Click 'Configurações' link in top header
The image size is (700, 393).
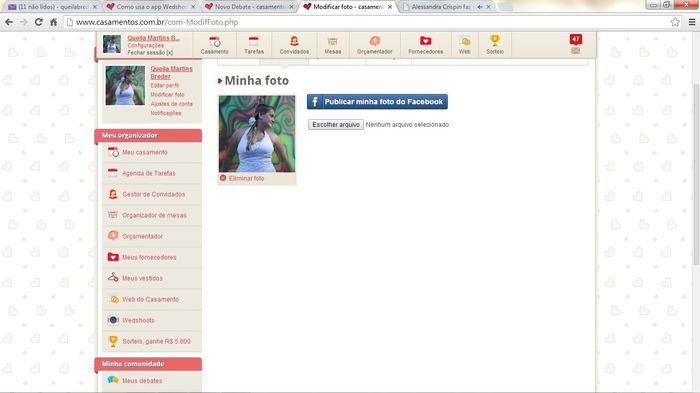146,46
